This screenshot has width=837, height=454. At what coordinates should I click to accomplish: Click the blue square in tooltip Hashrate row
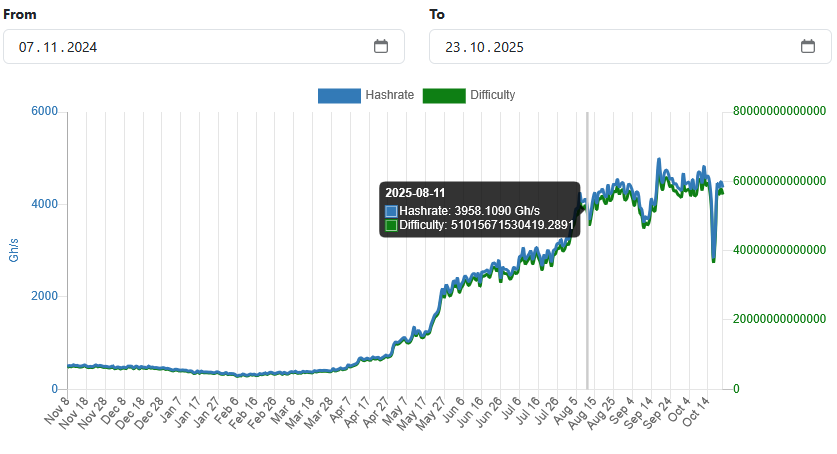391,211
